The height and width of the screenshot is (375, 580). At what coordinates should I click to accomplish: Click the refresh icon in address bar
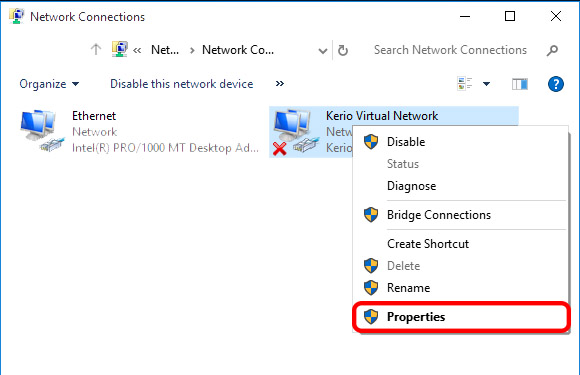click(343, 50)
